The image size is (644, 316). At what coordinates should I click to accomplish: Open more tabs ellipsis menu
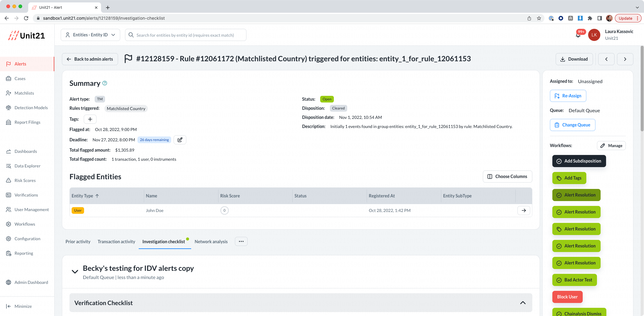[x=241, y=241]
